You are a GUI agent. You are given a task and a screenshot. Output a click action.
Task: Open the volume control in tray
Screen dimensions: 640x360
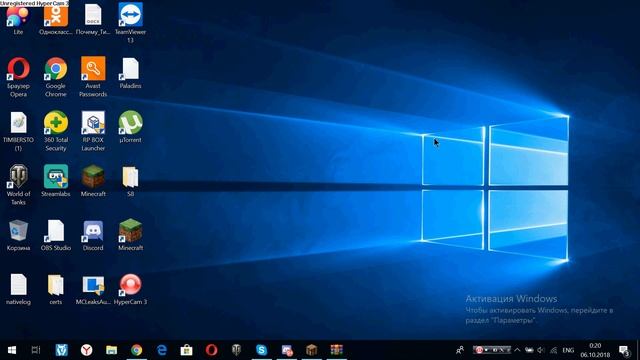pyautogui.click(x=541, y=350)
